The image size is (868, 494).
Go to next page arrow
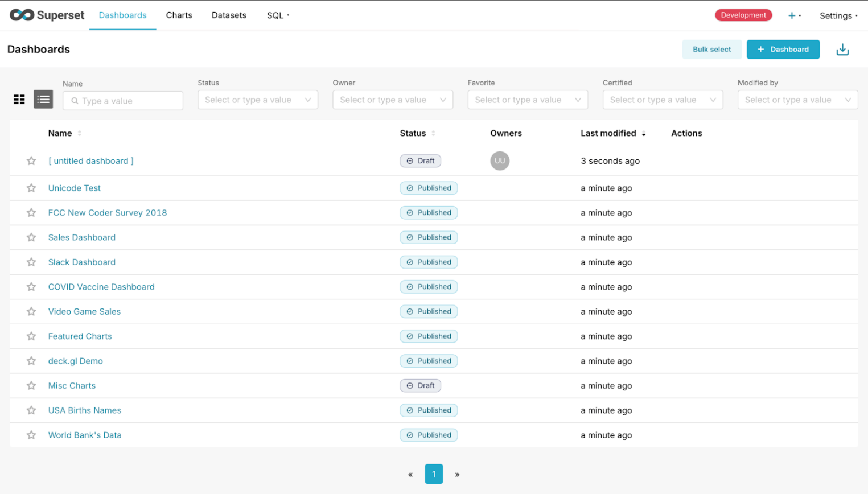457,474
